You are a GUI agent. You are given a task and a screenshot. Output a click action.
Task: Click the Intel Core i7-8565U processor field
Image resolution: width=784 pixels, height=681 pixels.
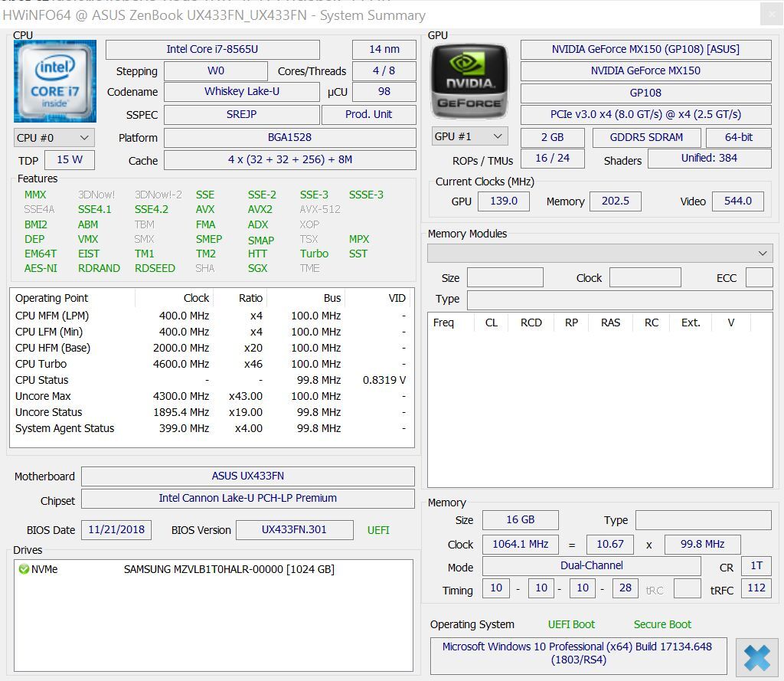click(212, 49)
